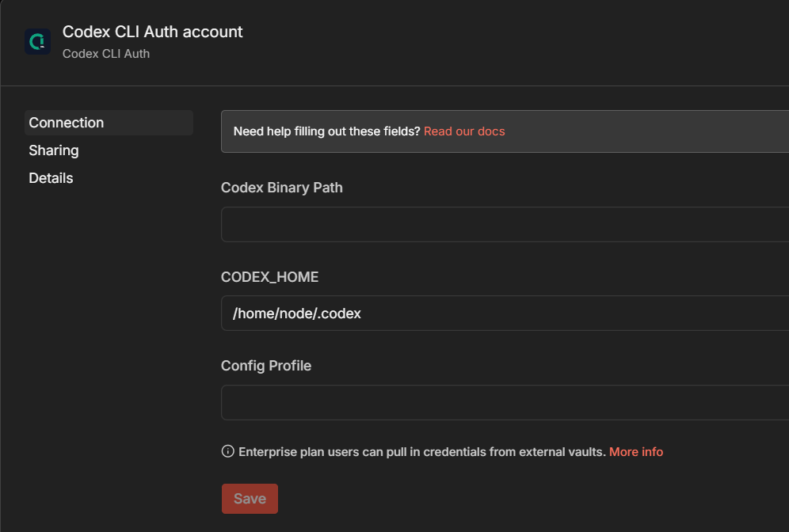Viewport: 789px width, 532px height.
Task: Click the More info link
Action: [635, 451]
